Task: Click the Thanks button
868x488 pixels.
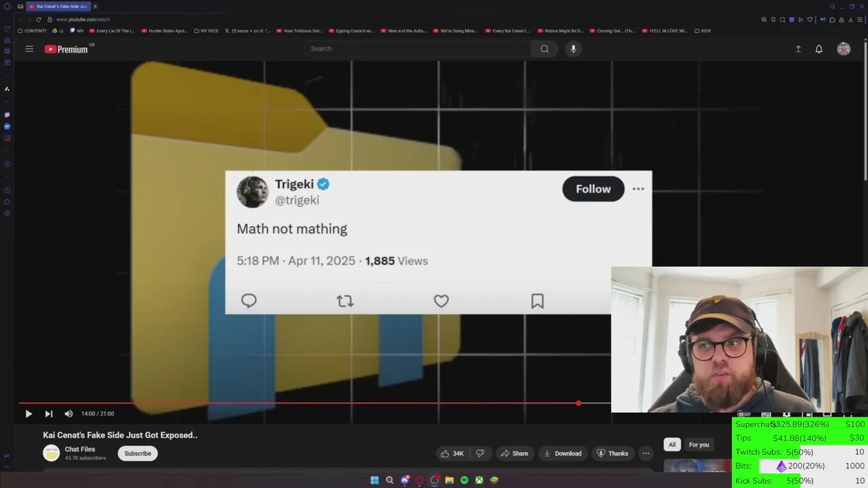Action: coord(612,453)
